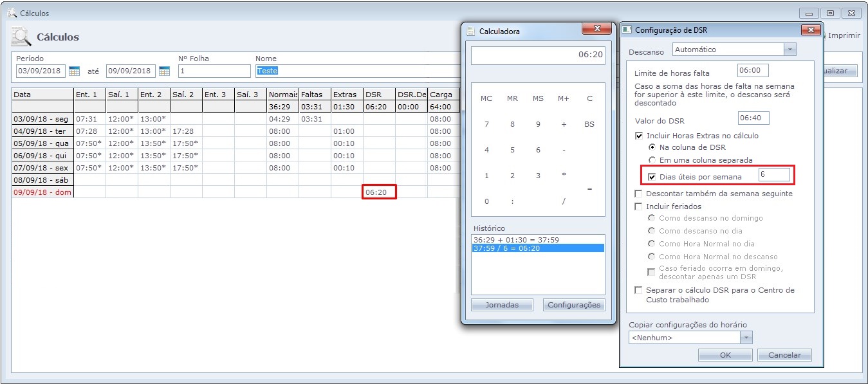Enable Descontar também da semana seguinte

pos(639,194)
